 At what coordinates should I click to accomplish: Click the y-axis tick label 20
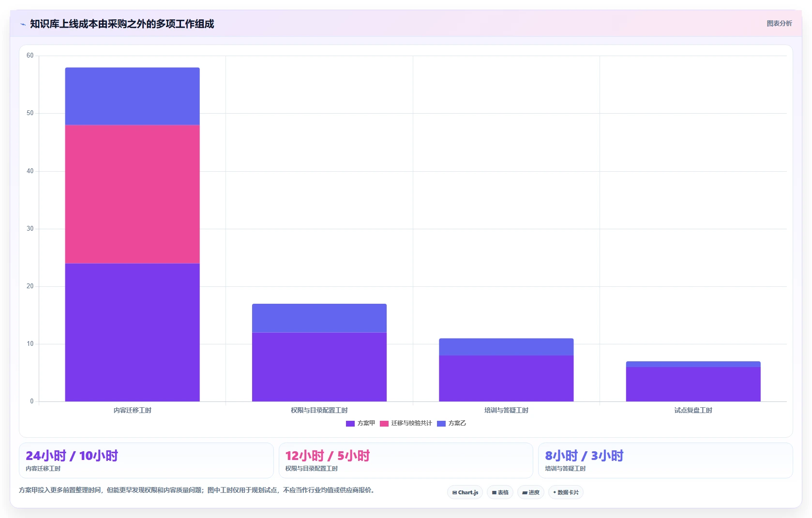(30, 286)
